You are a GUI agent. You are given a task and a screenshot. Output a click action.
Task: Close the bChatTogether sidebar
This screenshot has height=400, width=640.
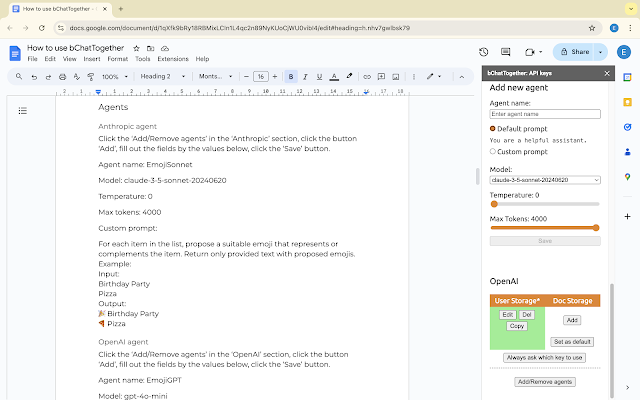(x=607, y=73)
